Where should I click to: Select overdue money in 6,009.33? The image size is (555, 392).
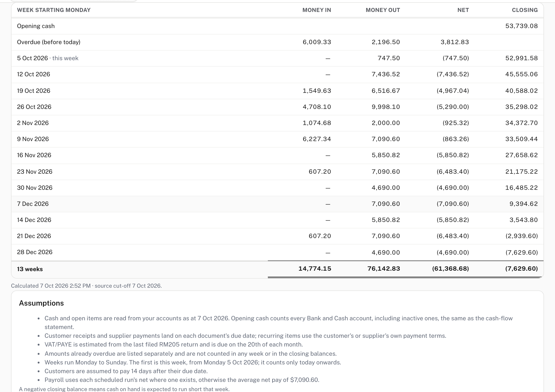(x=317, y=42)
